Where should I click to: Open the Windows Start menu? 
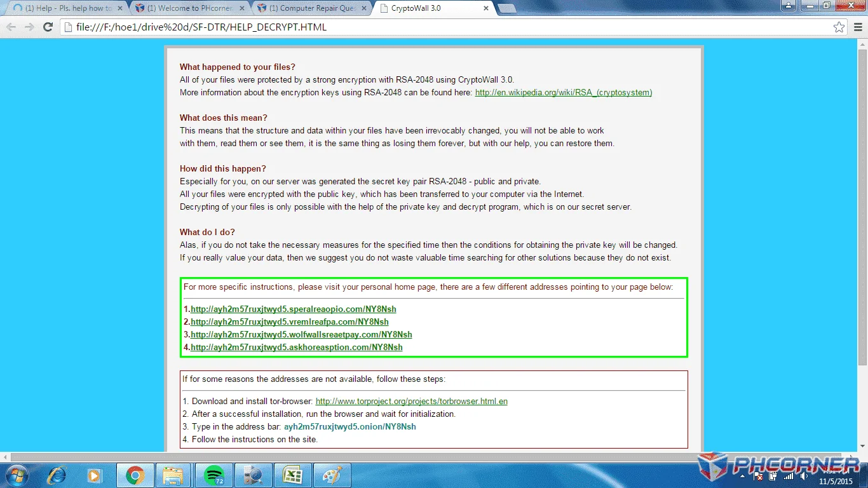17,475
